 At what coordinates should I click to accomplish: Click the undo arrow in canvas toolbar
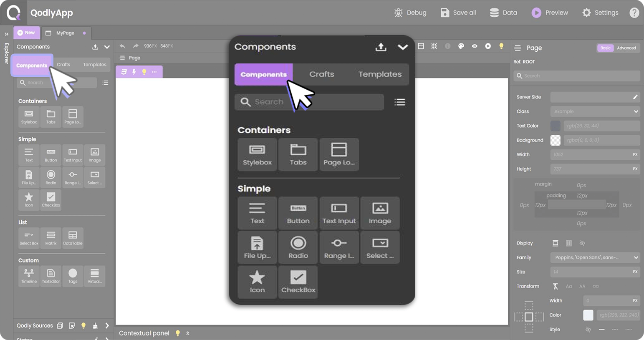pyautogui.click(x=122, y=46)
